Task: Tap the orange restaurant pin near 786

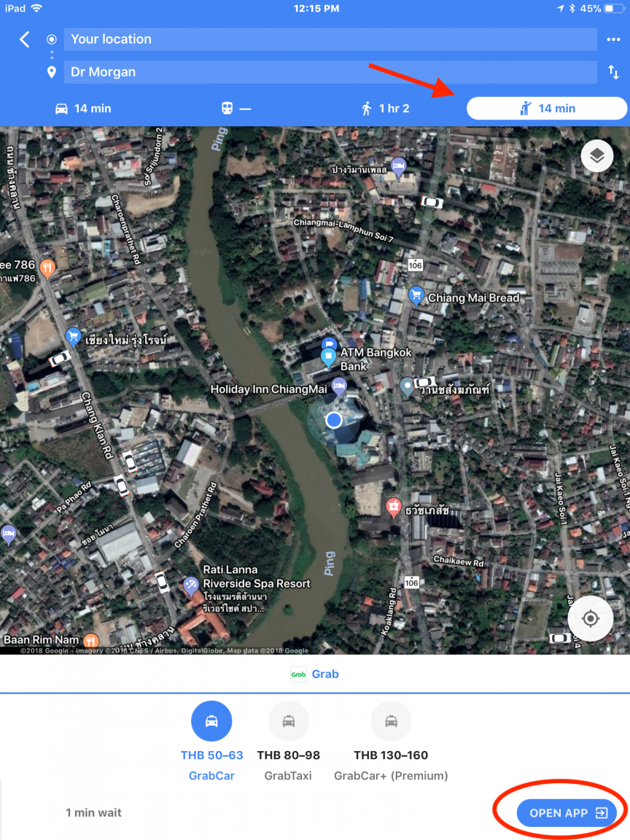Action: click(47, 268)
